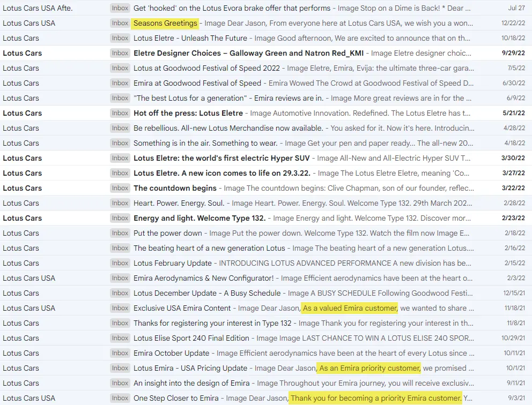Click highlighted 'As an Emira priority customer' text
This screenshot has height=405, width=532.
pos(370,368)
